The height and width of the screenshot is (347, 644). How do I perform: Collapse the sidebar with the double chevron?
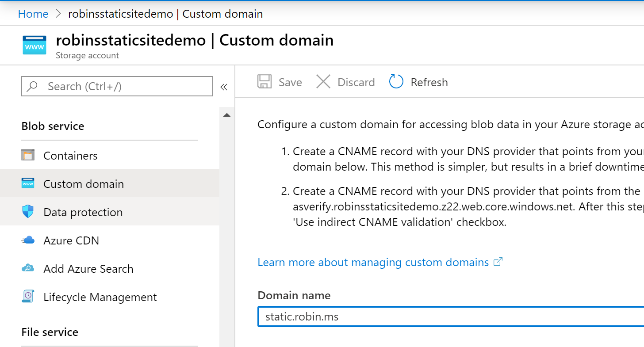point(224,87)
